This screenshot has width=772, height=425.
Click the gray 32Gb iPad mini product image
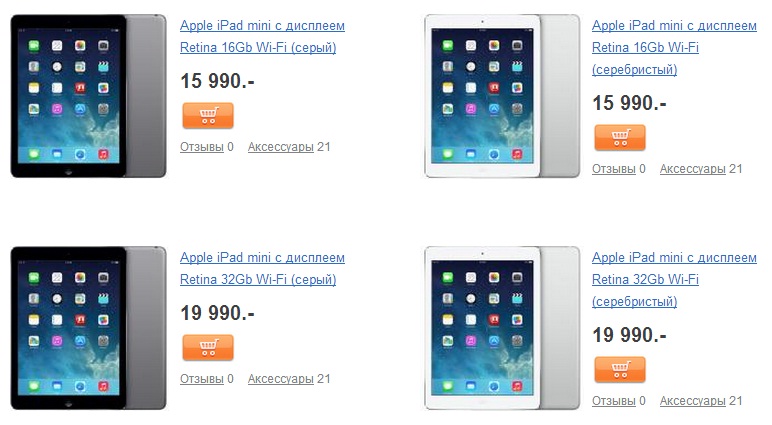(x=89, y=328)
